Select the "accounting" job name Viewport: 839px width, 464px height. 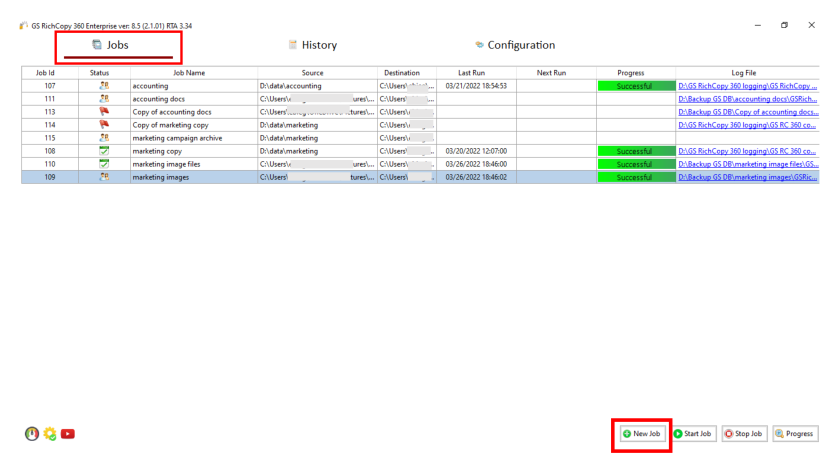point(150,86)
